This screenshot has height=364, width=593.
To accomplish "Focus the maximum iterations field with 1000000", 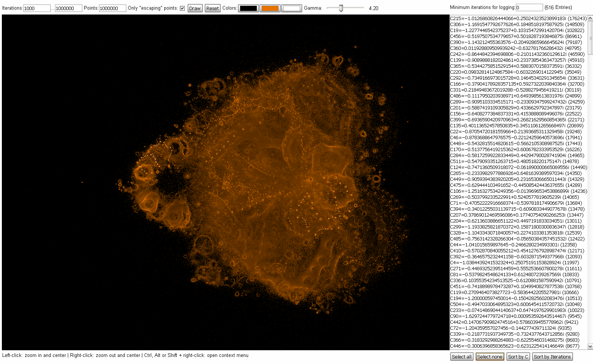I will pyautogui.click(x=68, y=8).
